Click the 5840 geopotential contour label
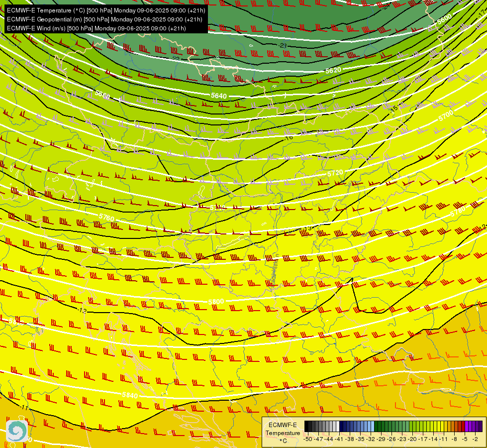Viewport: 487px width, 448px height. (130, 395)
